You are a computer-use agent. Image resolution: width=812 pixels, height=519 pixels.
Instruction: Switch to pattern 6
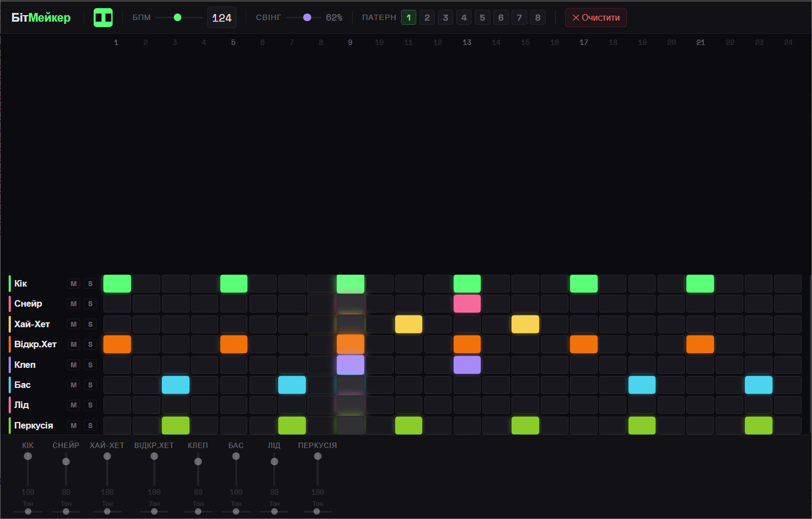coord(501,17)
